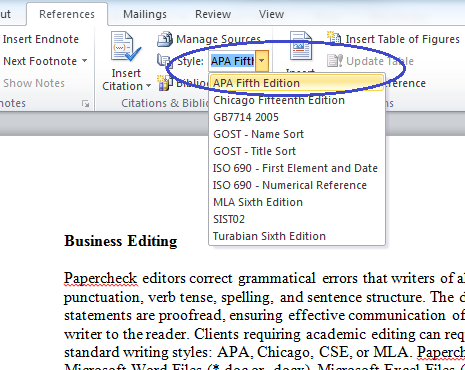The image size is (465, 370).
Task: Click the Style icon beside the style label
Action: (164, 61)
